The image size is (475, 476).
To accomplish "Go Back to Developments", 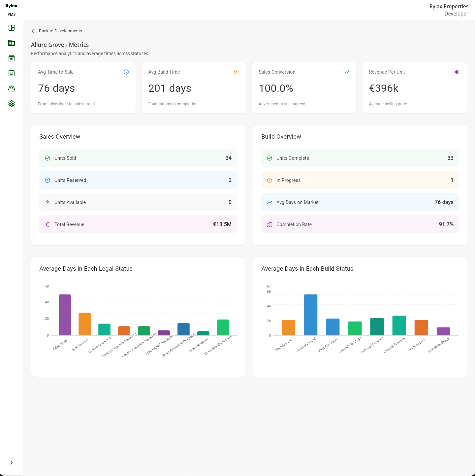I will (x=57, y=31).
